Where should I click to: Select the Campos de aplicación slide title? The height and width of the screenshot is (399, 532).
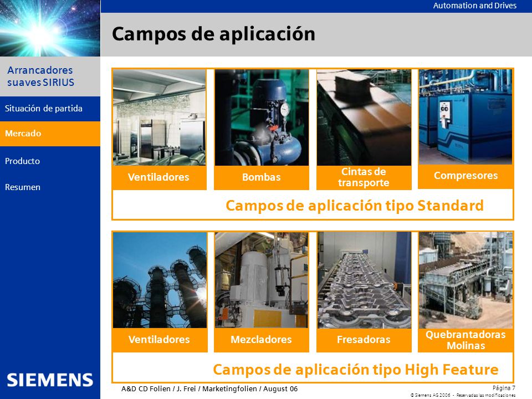point(213,34)
